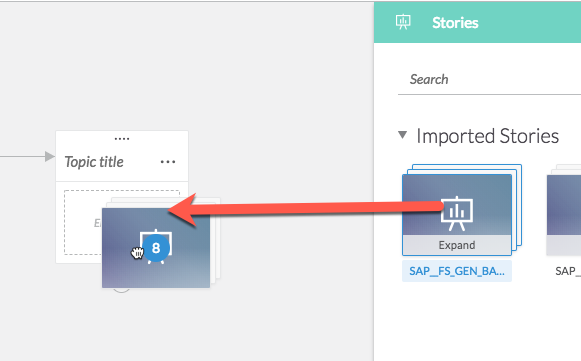
Task: Click the Expand bar on the SAP_FS_GEN_BA story
Action: [457, 245]
